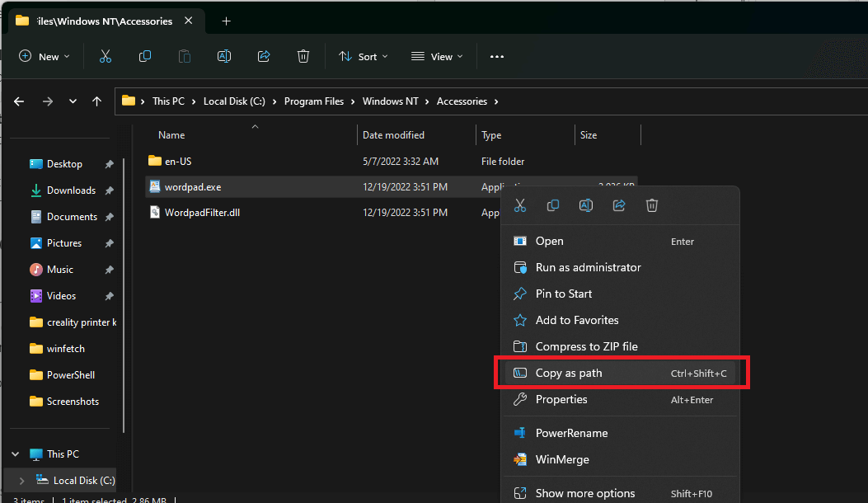Go back with the back arrow
The image size is (868, 503).
click(19, 101)
